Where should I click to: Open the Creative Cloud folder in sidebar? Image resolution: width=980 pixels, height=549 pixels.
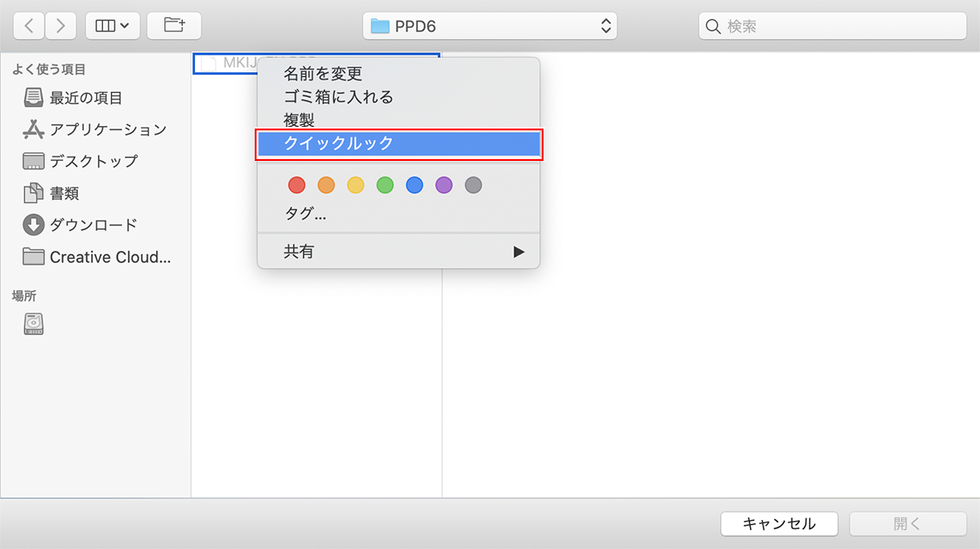pyautogui.click(x=110, y=257)
